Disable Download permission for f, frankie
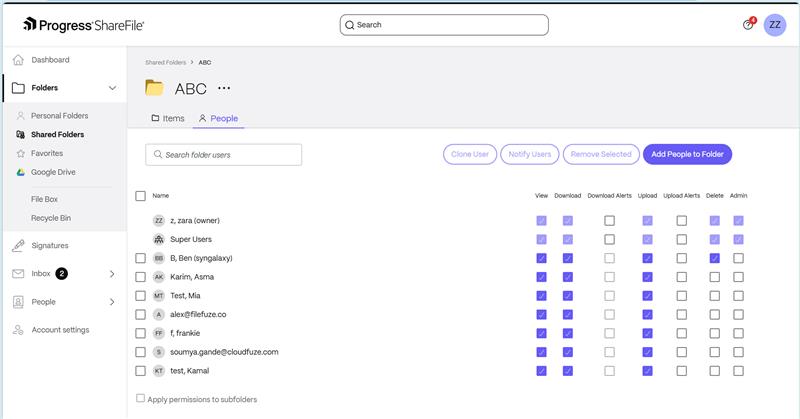Viewport: 800px width, 419px height. click(567, 333)
